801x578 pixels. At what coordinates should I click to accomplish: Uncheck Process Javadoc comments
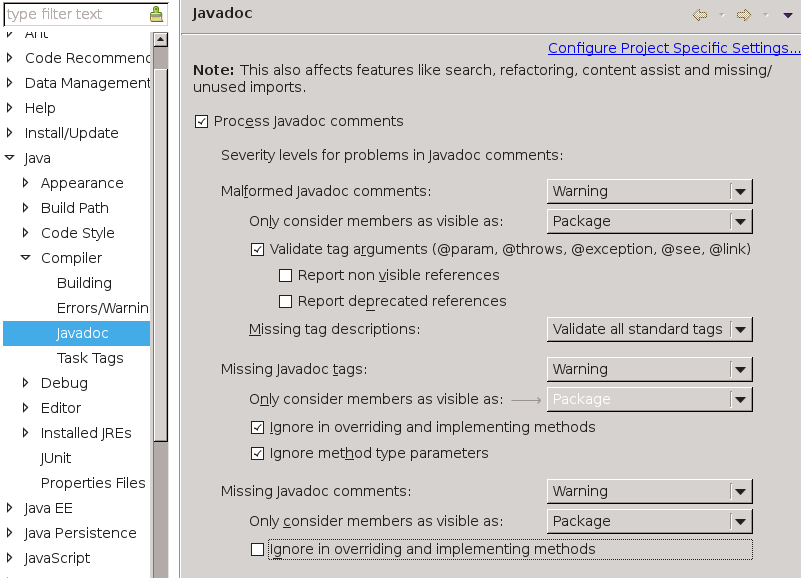[201, 122]
